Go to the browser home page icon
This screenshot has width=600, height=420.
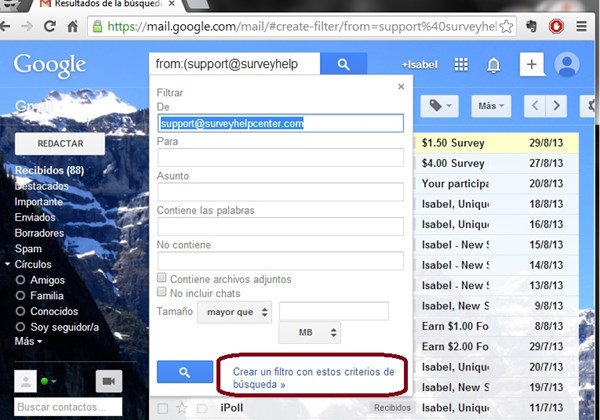pyautogui.click(x=72, y=26)
